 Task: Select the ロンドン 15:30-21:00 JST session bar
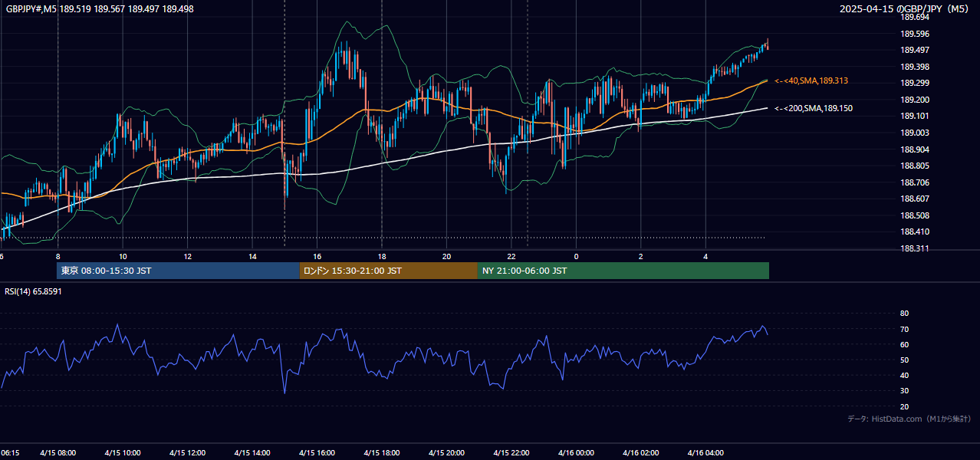[388, 271]
